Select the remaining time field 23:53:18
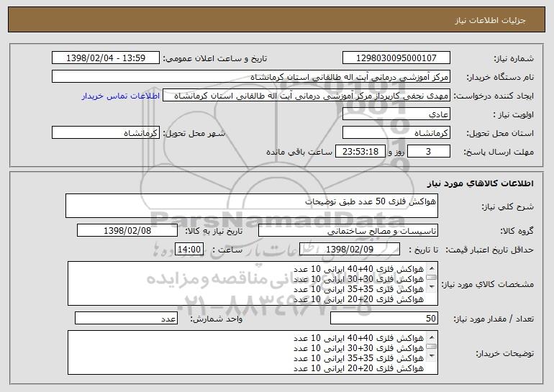554x392 pixels. (x=360, y=152)
